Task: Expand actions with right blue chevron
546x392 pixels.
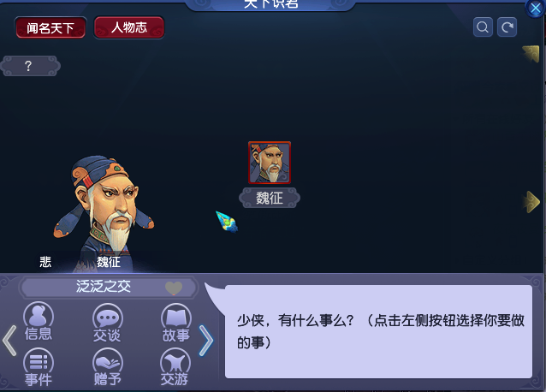Action: pyautogui.click(x=206, y=341)
